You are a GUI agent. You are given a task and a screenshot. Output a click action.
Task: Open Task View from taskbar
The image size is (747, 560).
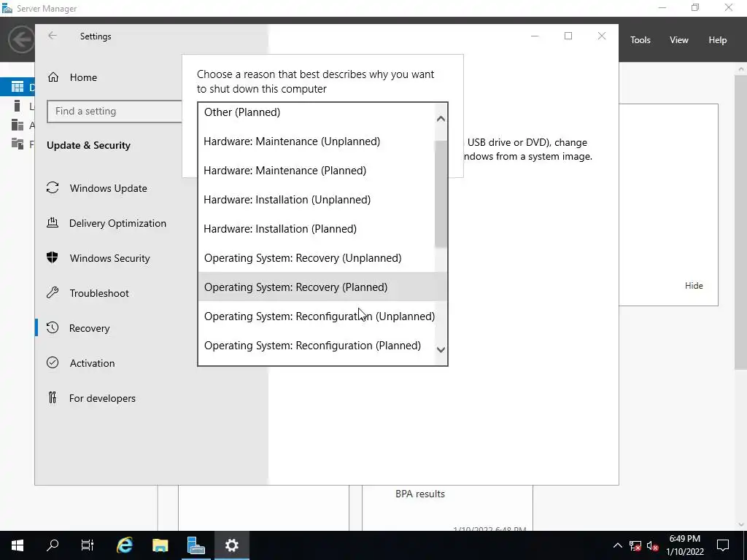click(x=88, y=545)
